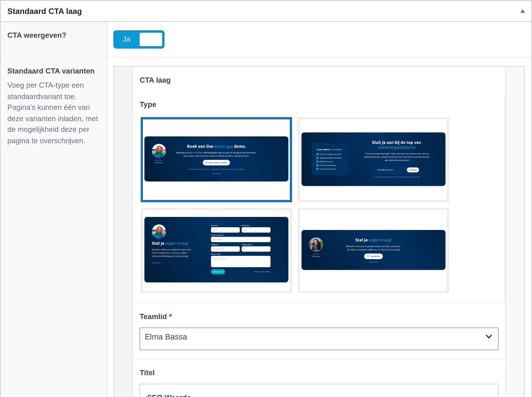532x397 pixels.
Task: Click the chevron arrow of Teamlid select
Action: coord(489,337)
